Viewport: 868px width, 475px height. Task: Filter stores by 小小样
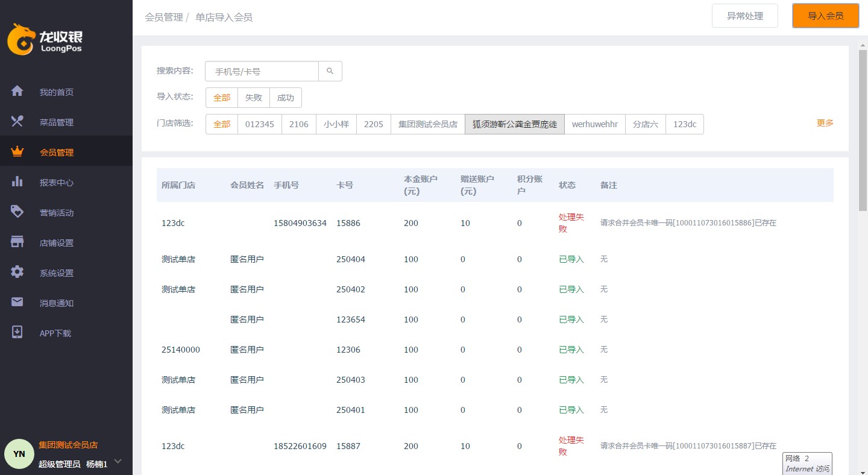click(x=336, y=124)
